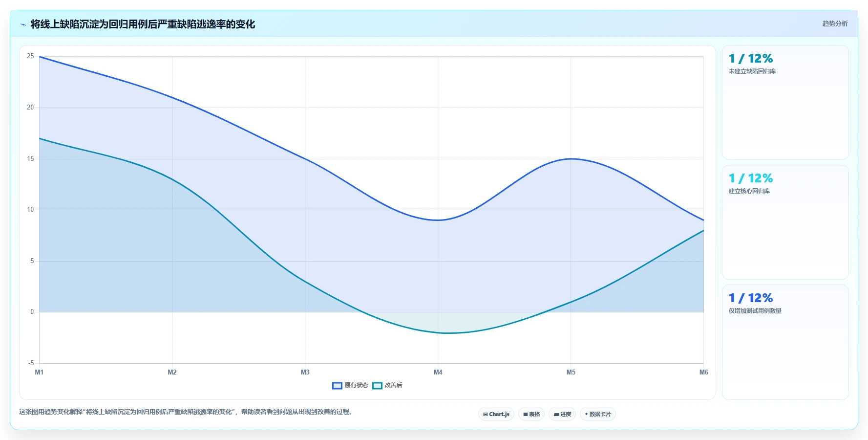The width and height of the screenshot is (868, 440).
Task: Click the 仅增加测试用例数量 stat card
Action: [785, 342]
